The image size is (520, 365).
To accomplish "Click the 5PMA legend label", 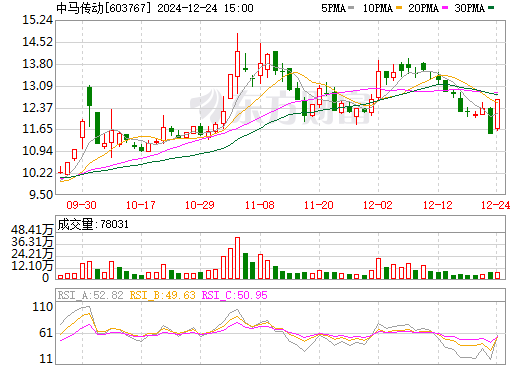I will (333, 8).
